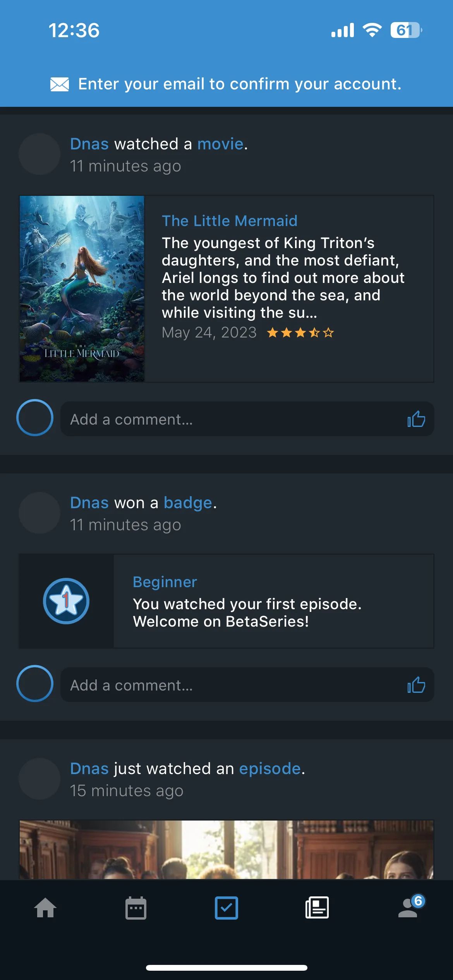The height and width of the screenshot is (980, 453).
Task: Open the calendar planning tab
Action: pyautogui.click(x=136, y=908)
